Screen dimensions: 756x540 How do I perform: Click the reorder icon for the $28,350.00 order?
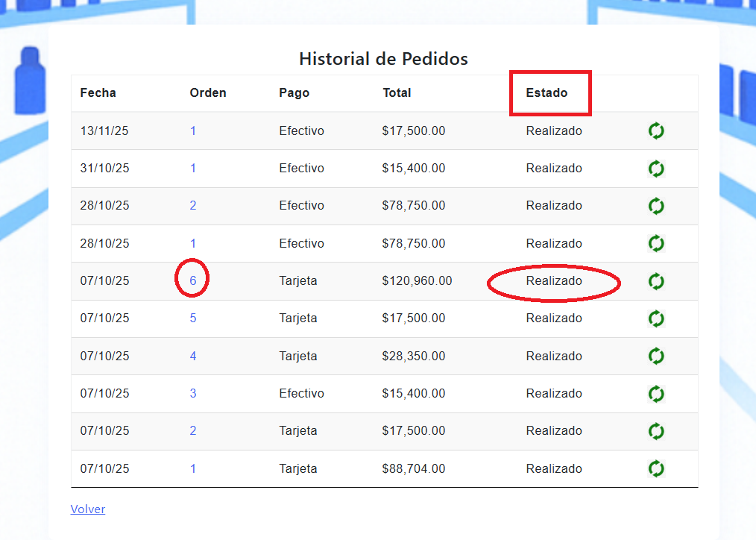click(x=655, y=356)
